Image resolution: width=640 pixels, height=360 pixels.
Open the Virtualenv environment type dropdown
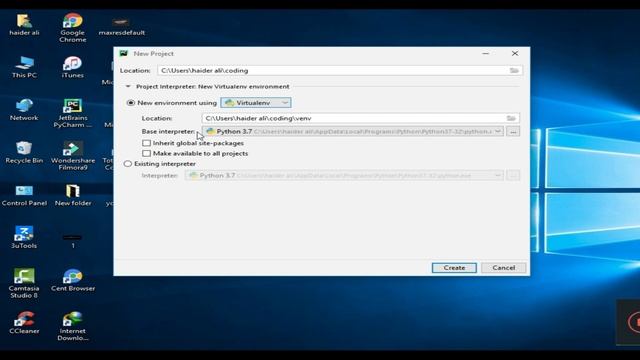(x=256, y=103)
